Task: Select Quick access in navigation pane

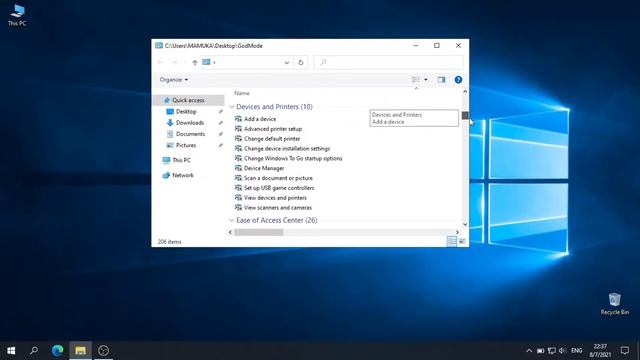Action: pos(188,100)
